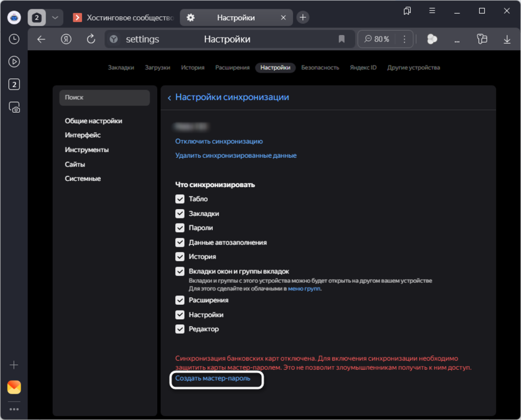
Task: Uncheck the Настройки sync checkbox
Action: (x=180, y=315)
